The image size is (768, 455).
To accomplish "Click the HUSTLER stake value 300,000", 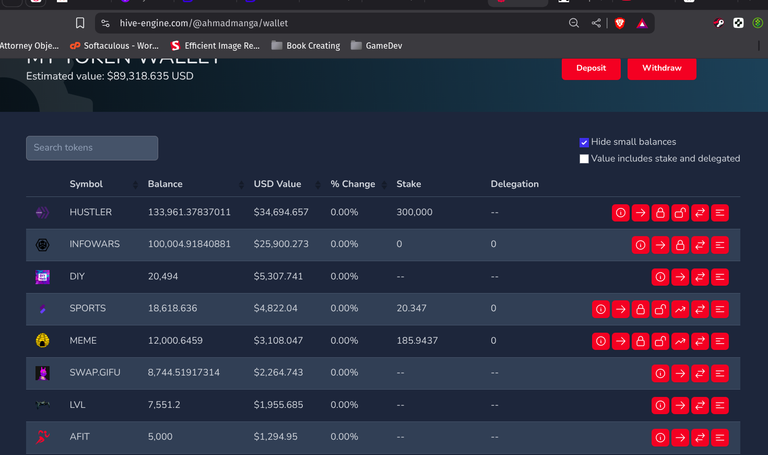I will click(x=414, y=212).
